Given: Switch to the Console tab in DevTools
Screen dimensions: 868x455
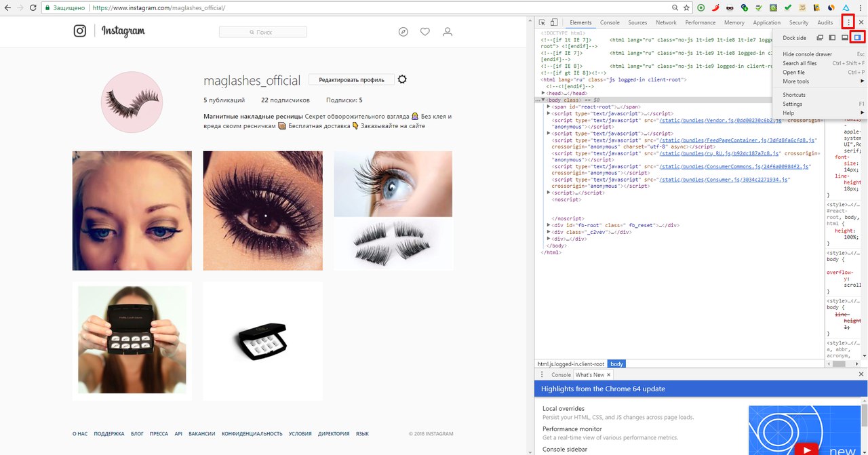Looking at the screenshot, I should click(x=610, y=22).
